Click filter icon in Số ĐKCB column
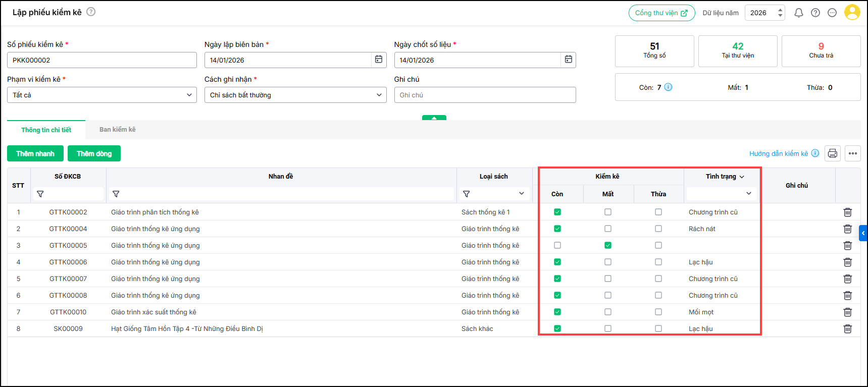Image resolution: width=868 pixels, height=387 pixels. 40,194
